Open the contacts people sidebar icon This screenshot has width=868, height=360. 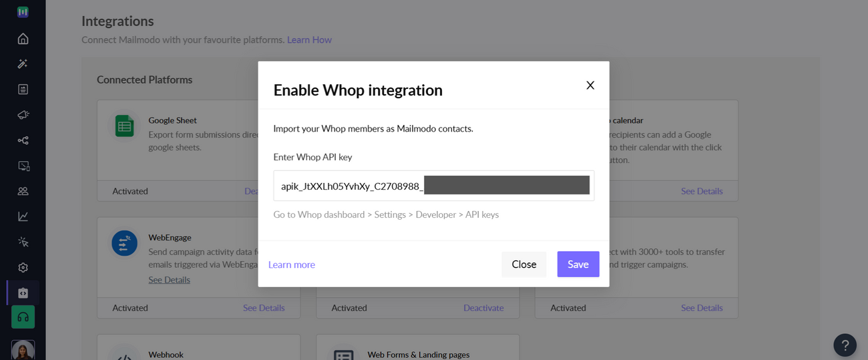click(x=23, y=191)
